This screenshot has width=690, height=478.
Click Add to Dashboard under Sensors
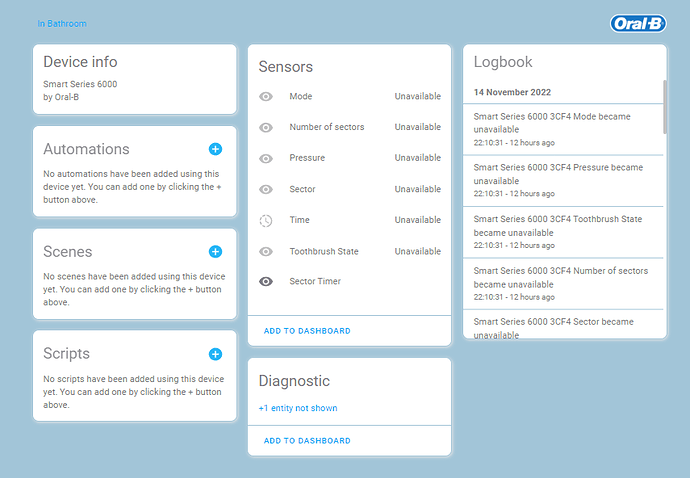tap(307, 331)
